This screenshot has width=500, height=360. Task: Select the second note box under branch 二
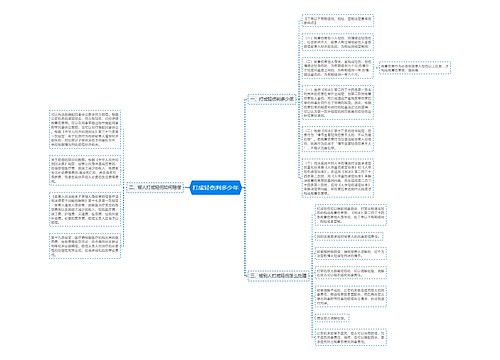[x=85, y=170]
